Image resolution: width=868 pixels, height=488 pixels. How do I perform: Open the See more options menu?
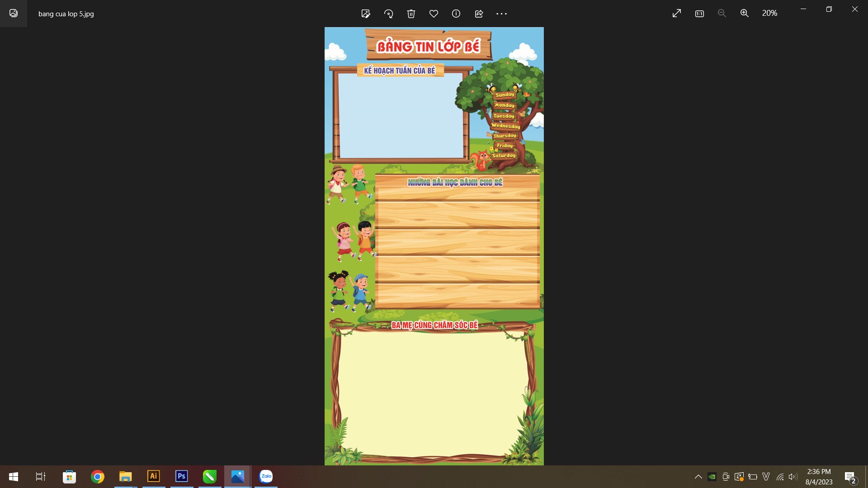click(501, 14)
